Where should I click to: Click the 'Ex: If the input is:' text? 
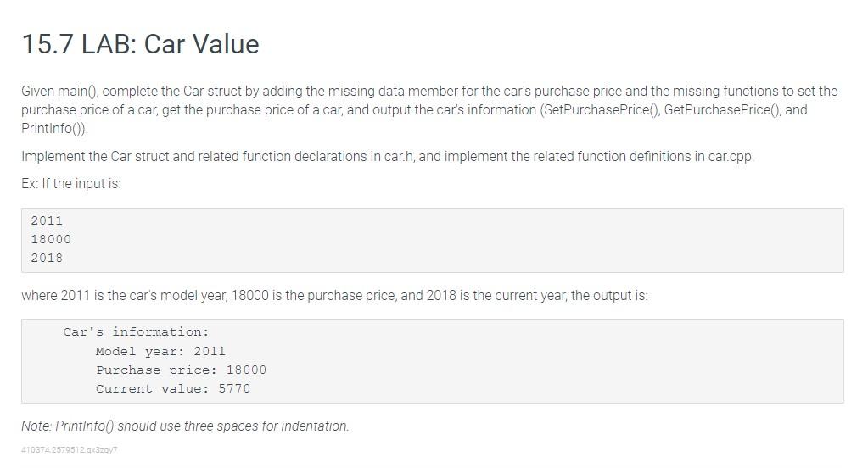(x=71, y=184)
